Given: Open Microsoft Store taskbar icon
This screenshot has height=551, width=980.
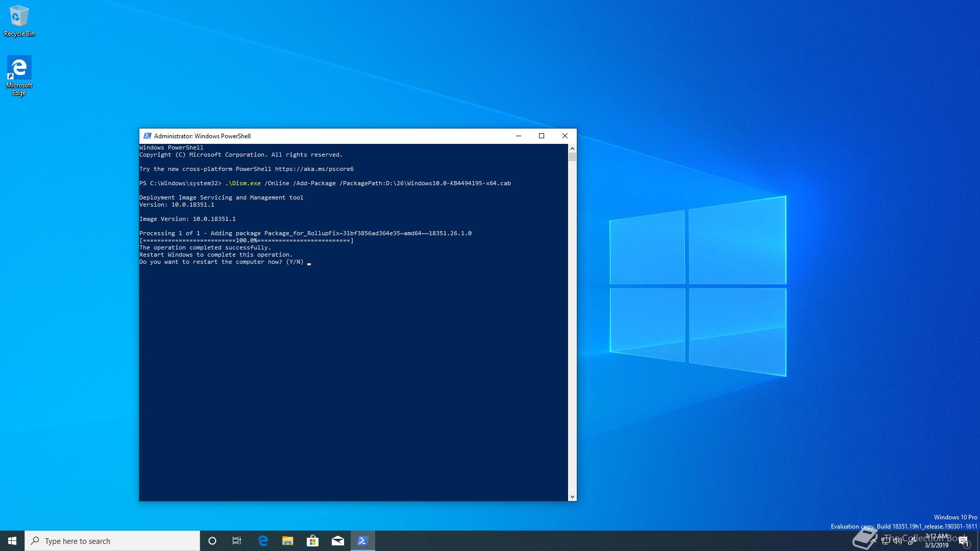Looking at the screenshot, I should [312, 541].
